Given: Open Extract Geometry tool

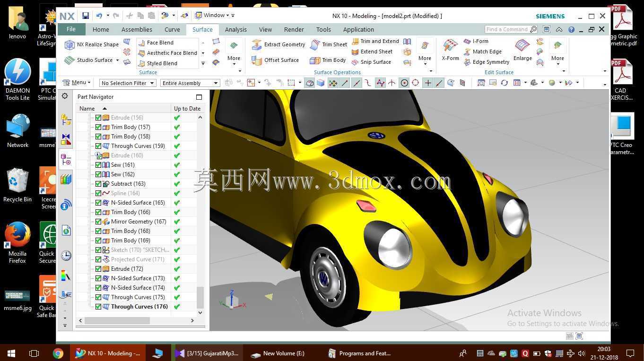Looking at the screenshot, I should pyautogui.click(x=278, y=44).
